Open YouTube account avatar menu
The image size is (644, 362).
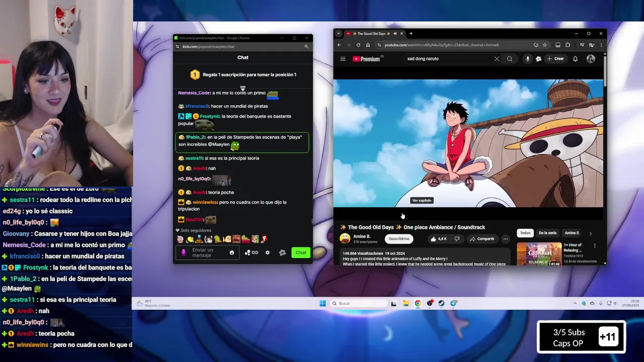point(591,59)
